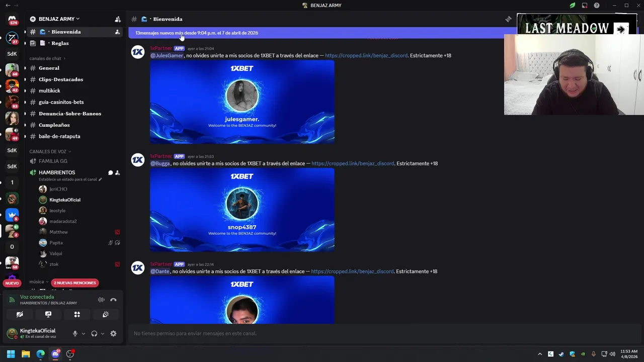Create invite for Bienvenida channel
This screenshot has height=362, width=644.
coord(117,32)
